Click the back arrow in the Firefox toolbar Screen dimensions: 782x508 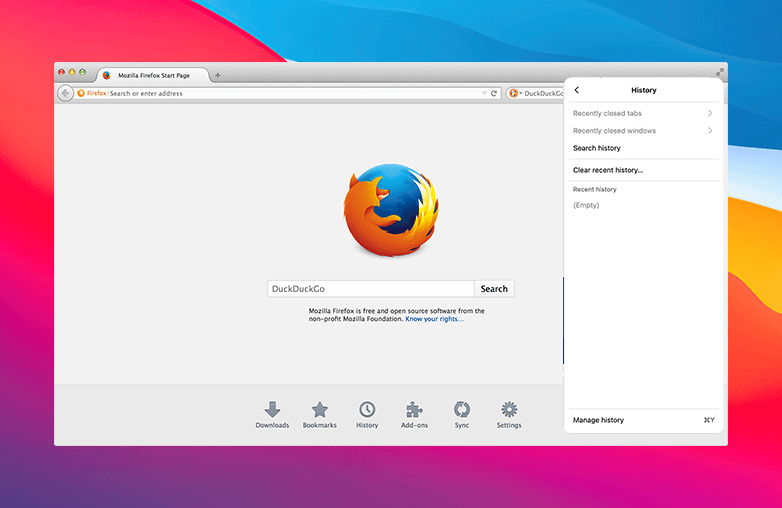(65, 93)
